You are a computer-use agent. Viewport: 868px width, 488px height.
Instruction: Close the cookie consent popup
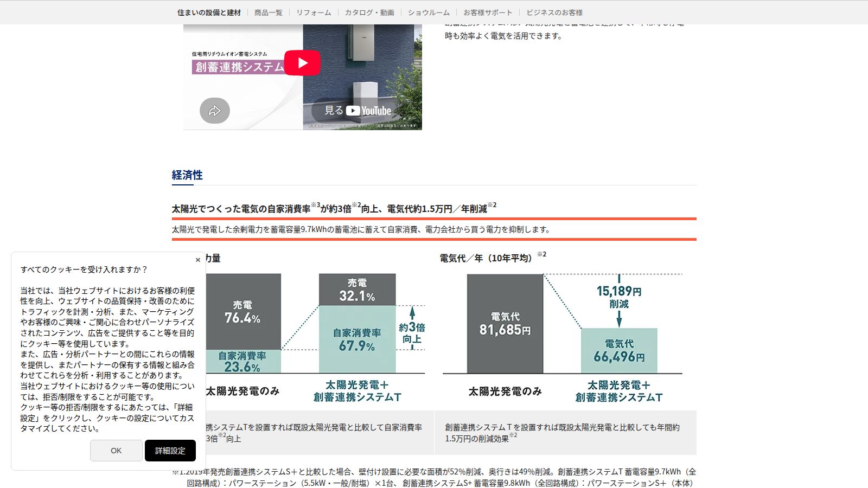pos(198,260)
